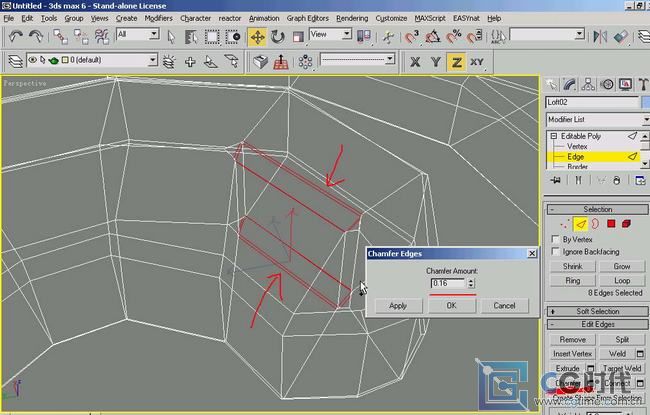Open the Graph Editors menu

pos(308,18)
